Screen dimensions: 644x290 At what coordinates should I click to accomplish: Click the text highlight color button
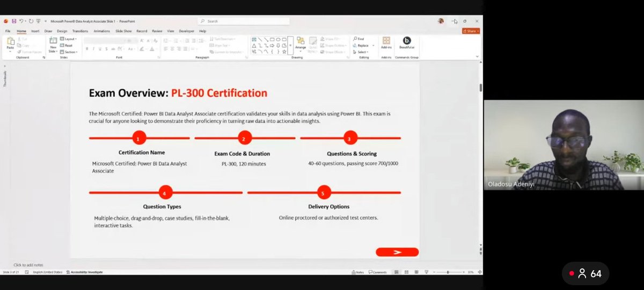[142, 49]
